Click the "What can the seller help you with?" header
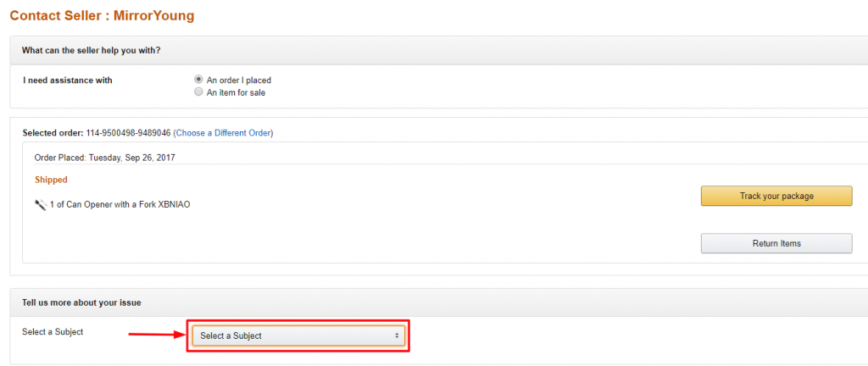 tap(92, 51)
